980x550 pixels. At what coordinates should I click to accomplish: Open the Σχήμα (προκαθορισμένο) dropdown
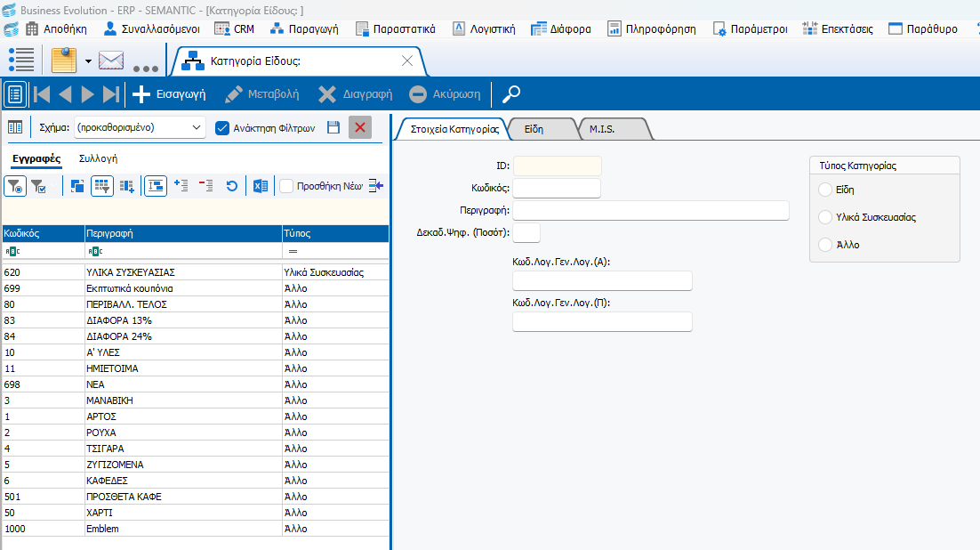tap(140, 127)
